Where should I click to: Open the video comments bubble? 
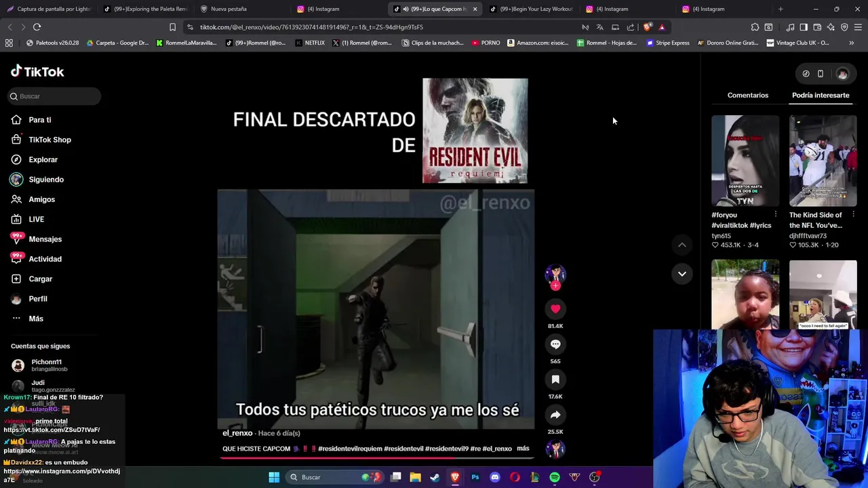[x=555, y=344]
